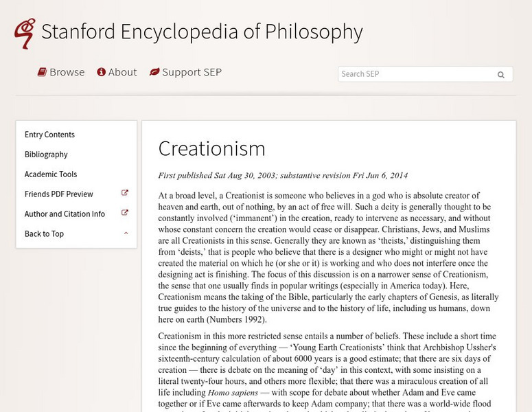Click external link icon beside Friends PDF Preview
Viewport: 532px width, 412px height.
(x=125, y=194)
